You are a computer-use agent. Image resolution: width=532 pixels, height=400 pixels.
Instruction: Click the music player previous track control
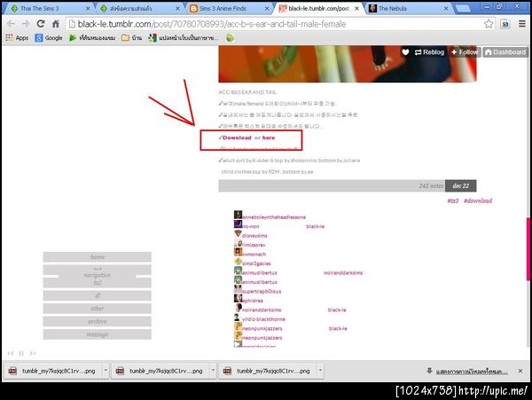[11, 353]
